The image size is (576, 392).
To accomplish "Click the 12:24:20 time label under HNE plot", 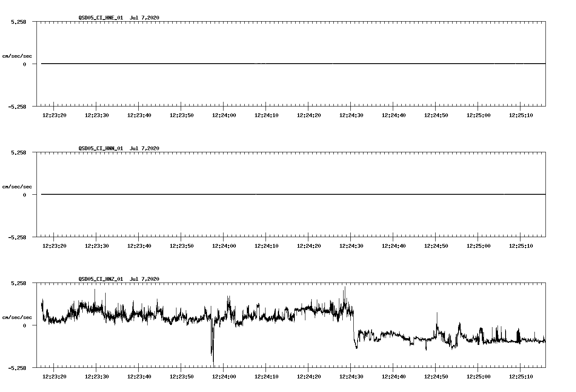I will 309,115.
